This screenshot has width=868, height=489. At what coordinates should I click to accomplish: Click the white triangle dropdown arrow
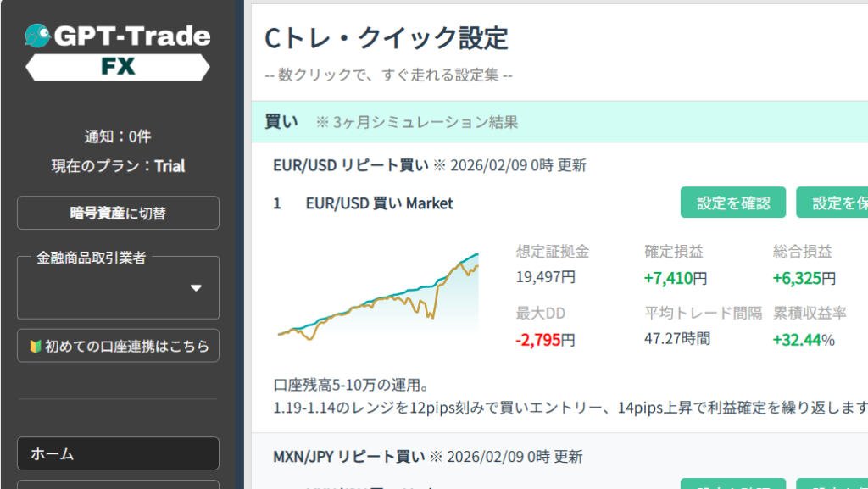coord(196,288)
